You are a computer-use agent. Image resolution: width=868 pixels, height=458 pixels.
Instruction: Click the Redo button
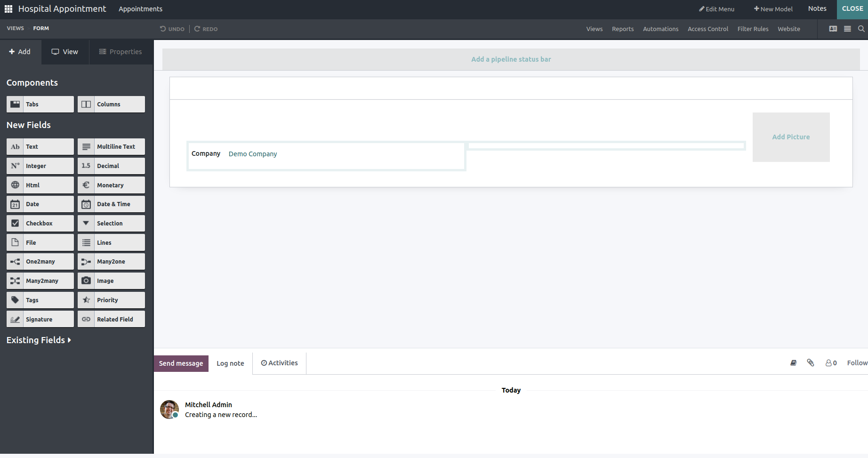tap(206, 29)
